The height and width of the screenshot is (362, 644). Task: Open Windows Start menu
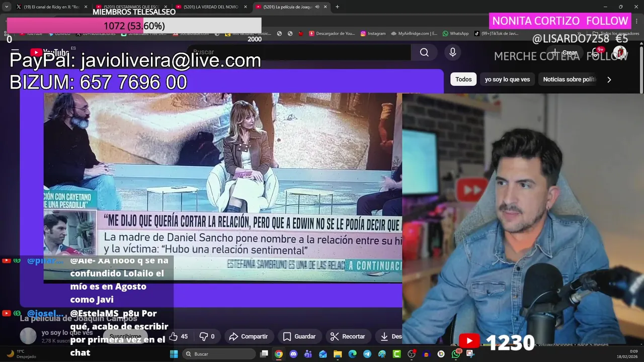pyautogui.click(x=174, y=354)
